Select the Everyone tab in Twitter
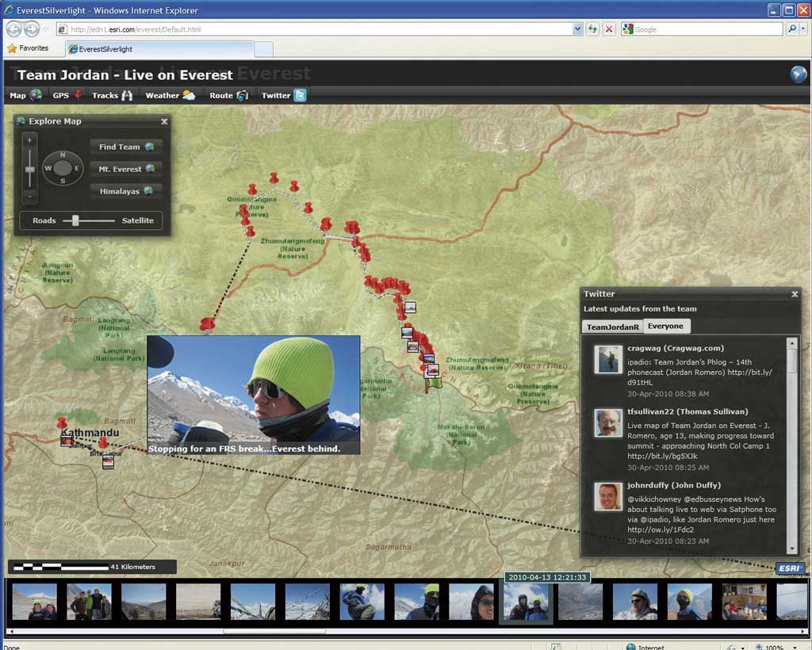 coord(665,326)
